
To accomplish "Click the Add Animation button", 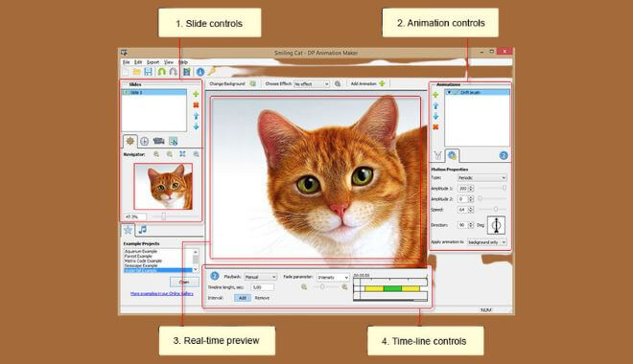I will 367,84.
